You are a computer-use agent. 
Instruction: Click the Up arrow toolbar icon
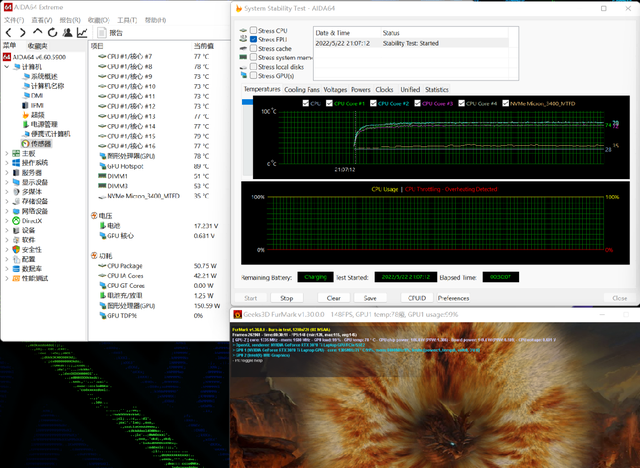[x=35, y=33]
